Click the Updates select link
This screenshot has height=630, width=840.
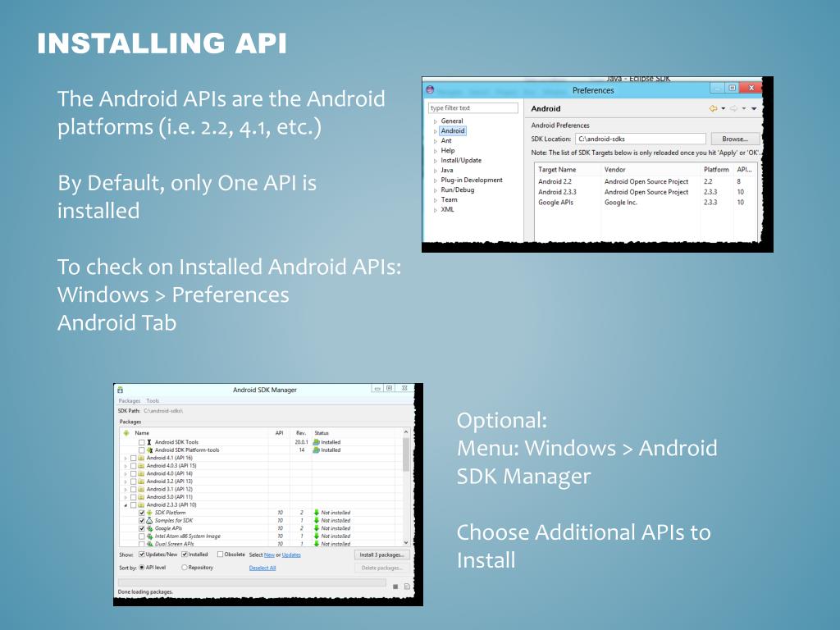pos(291,555)
